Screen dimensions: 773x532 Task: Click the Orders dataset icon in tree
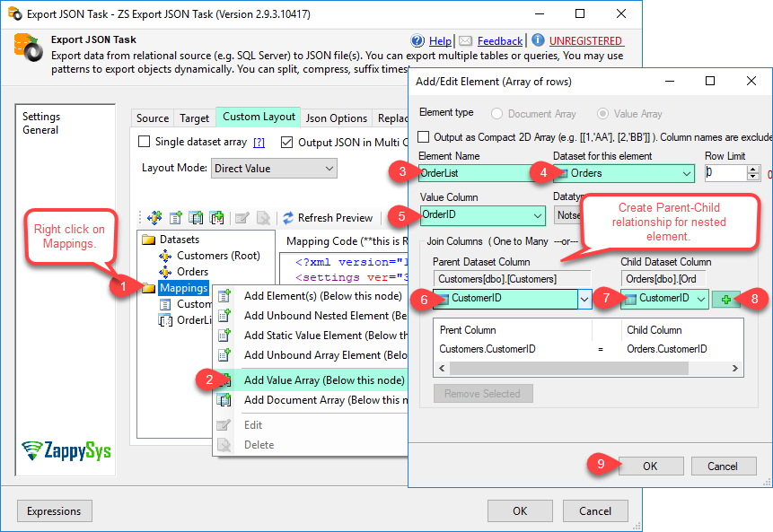click(x=165, y=272)
